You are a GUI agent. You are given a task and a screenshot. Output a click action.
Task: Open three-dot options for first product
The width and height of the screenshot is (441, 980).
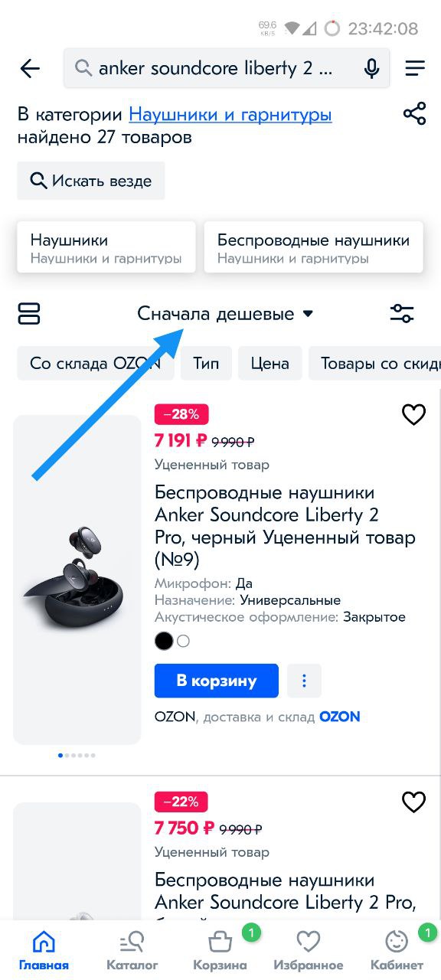[304, 681]
